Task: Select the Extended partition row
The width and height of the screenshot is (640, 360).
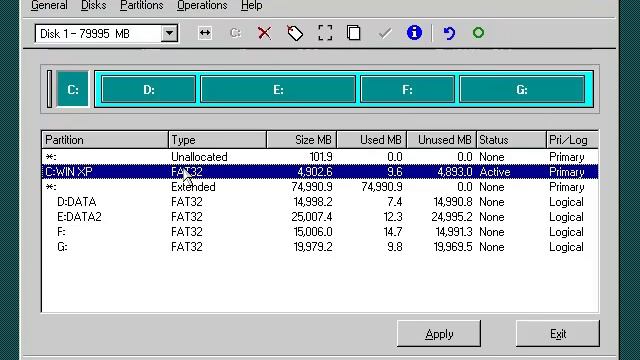Action: [x=320, y=187]
